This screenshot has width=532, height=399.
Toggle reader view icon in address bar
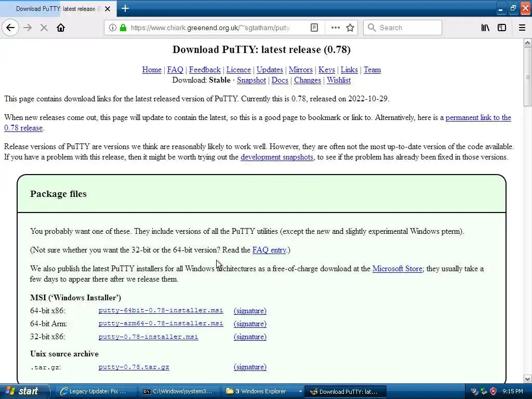[314, 28]
